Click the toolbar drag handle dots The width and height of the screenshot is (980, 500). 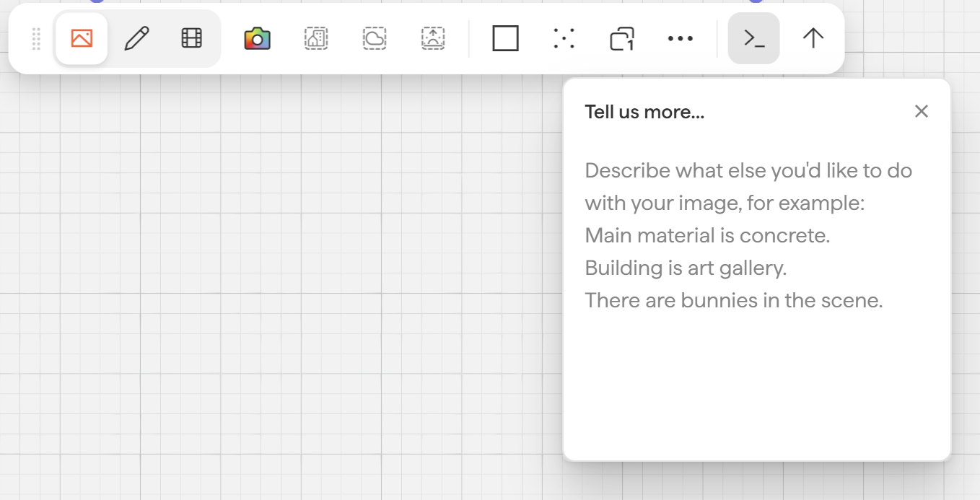click(36, 38)
